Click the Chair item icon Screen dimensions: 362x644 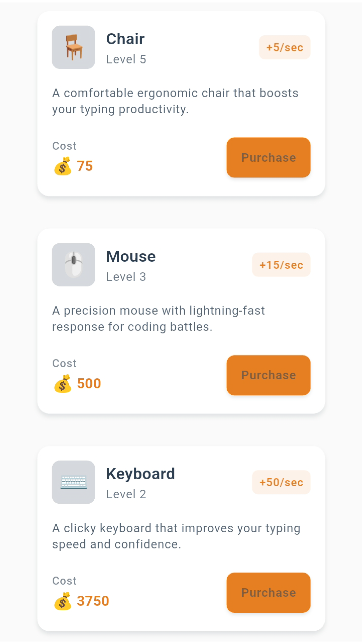tap(73, 47)
